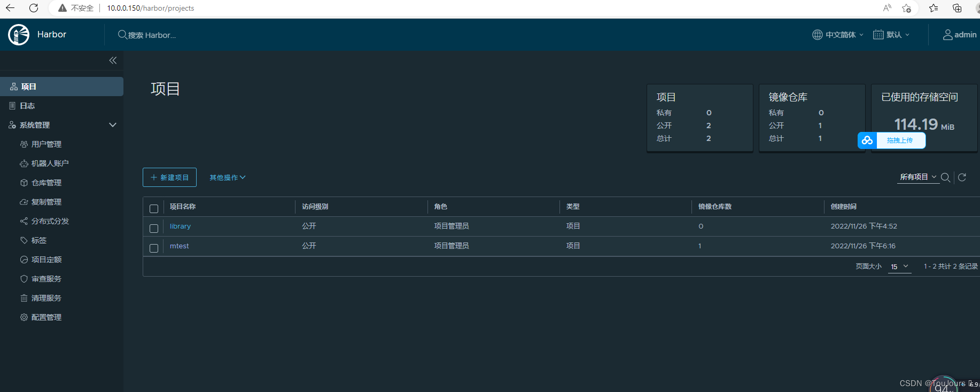This screenshot has height=392, width=980.
Task: Sort by 镜像仓库数 column header
Action: pyautogui.click(x=715, y=207)
